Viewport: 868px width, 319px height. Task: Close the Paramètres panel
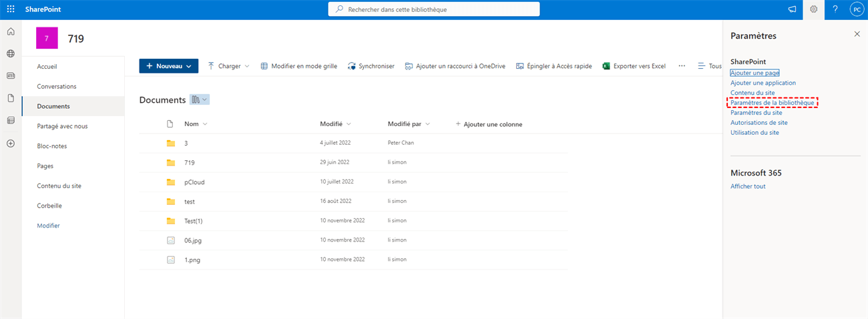(857, 34)
